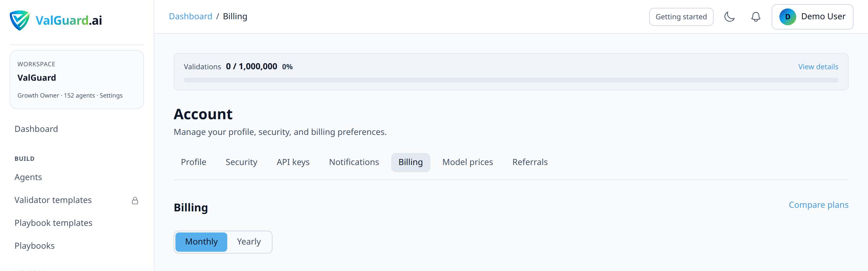
Task: Select Yearly billing period
Action: (x=249, y=242)
